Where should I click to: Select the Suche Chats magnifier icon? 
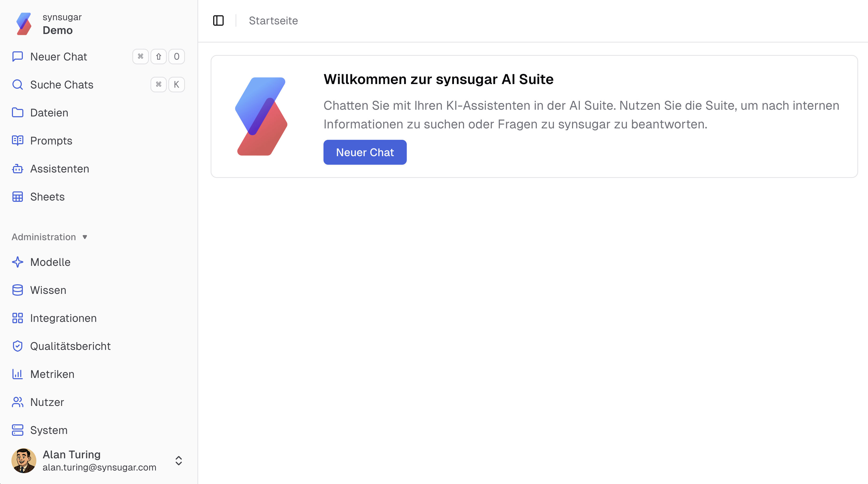[18, 85]
